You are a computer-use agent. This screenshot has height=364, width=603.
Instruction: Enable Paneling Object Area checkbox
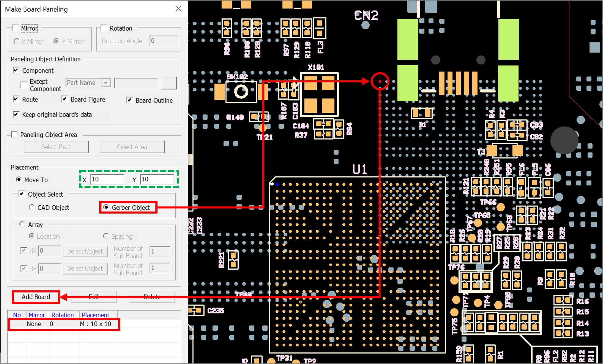point(14,134)
